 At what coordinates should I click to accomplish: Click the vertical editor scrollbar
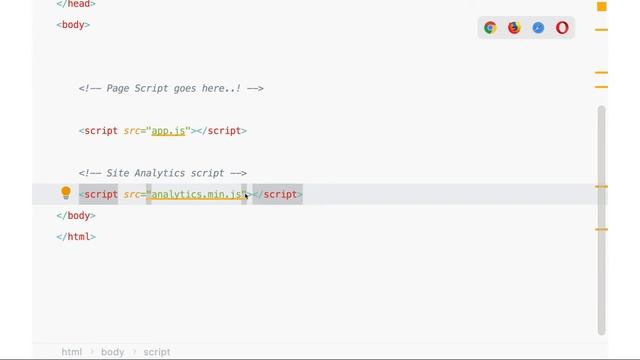pyautogui.click(x=601, y=220)
